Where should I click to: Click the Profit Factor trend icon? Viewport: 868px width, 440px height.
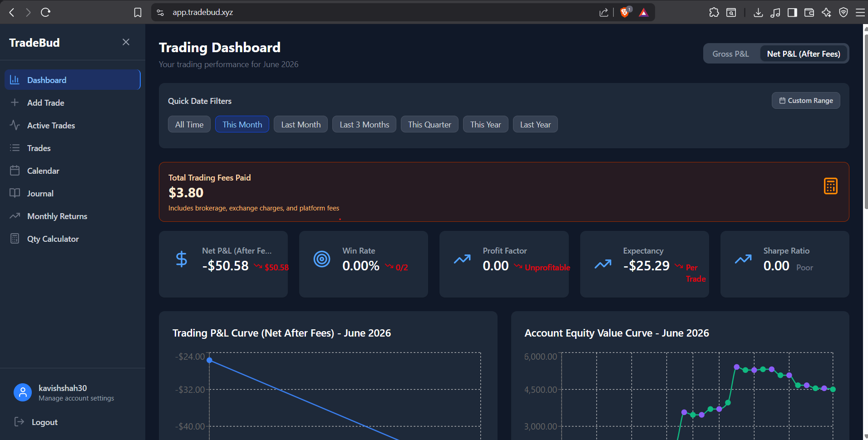[462, 259]
